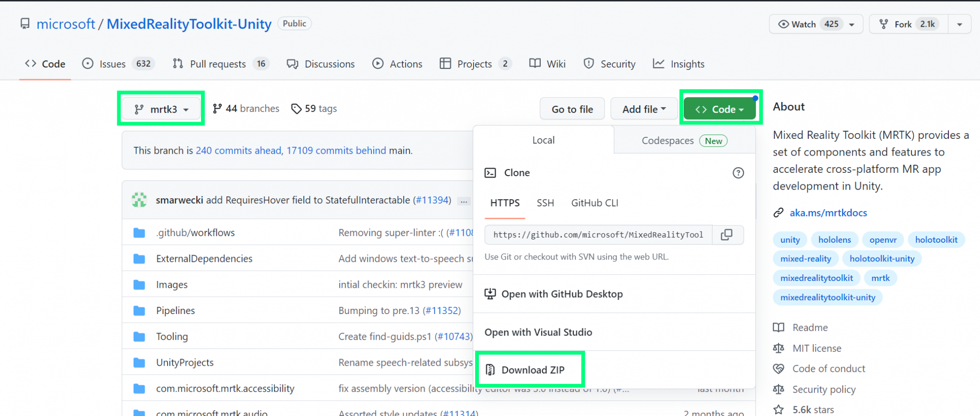Select the SSH clone tab
The image size is (980, 416).
point(545,203)
